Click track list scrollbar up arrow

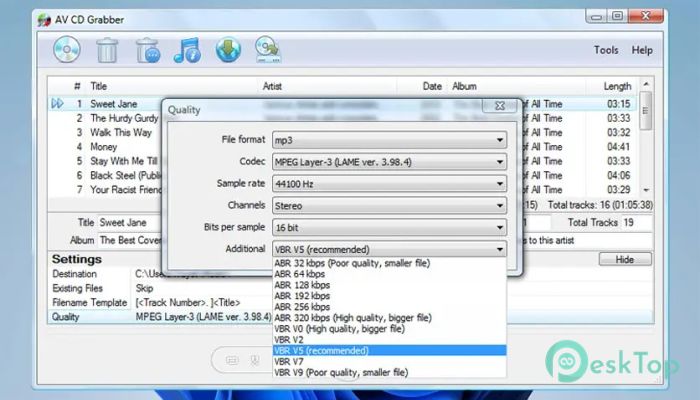(646, 84)
